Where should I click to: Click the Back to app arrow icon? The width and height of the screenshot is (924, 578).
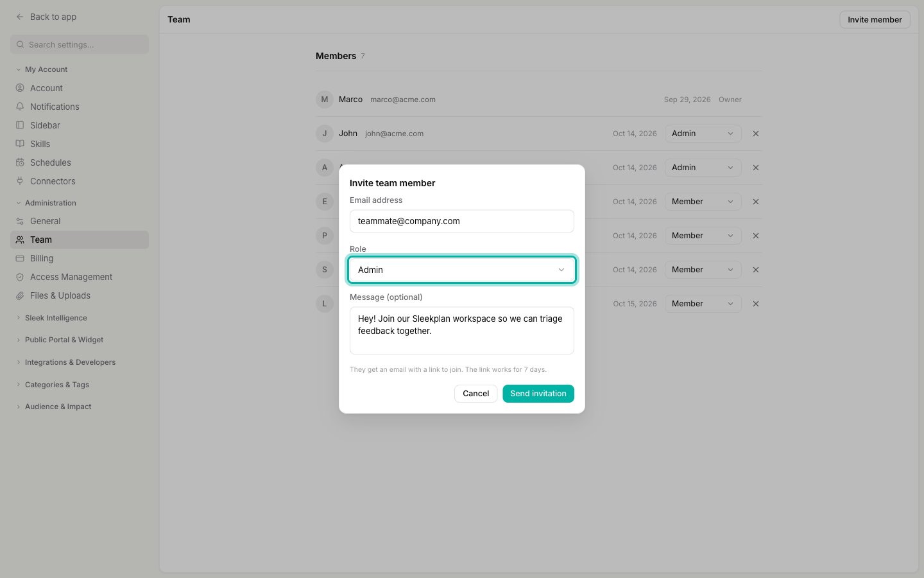coord(20,17)
